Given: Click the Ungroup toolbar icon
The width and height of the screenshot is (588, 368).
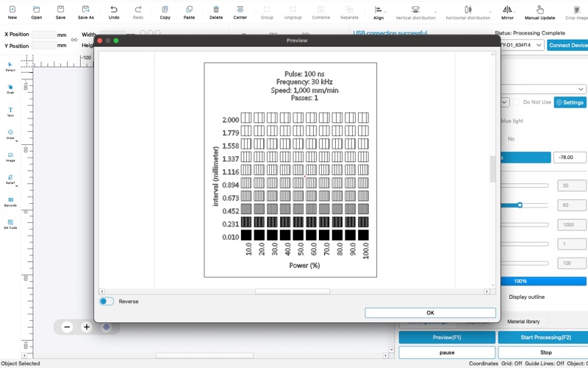Looking at the screenshot, I should click(293, 12).
